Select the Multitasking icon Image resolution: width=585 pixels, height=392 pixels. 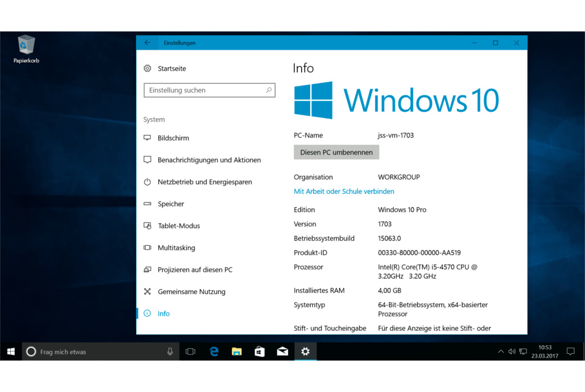point(147,248)
